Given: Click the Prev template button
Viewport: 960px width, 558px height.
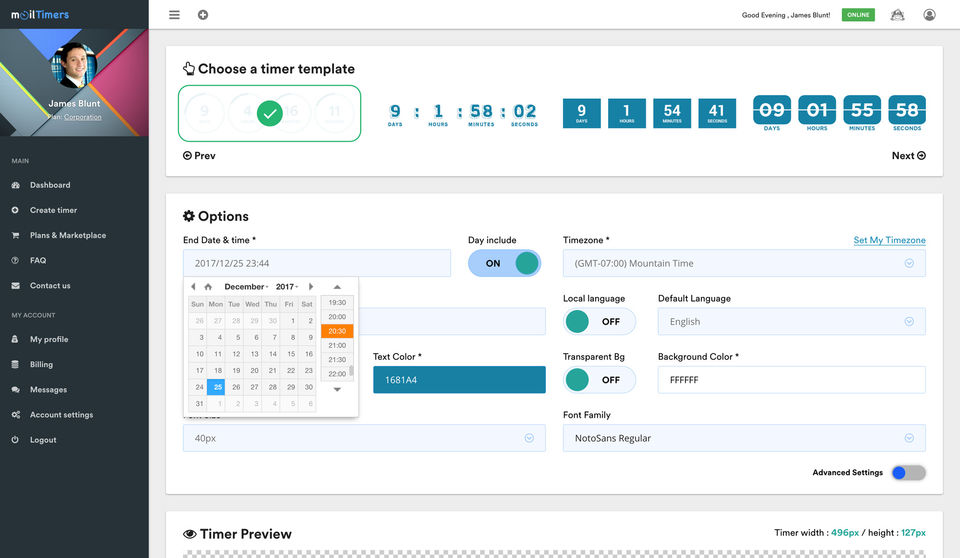Looking at the screenshot, I should point(199,156).
